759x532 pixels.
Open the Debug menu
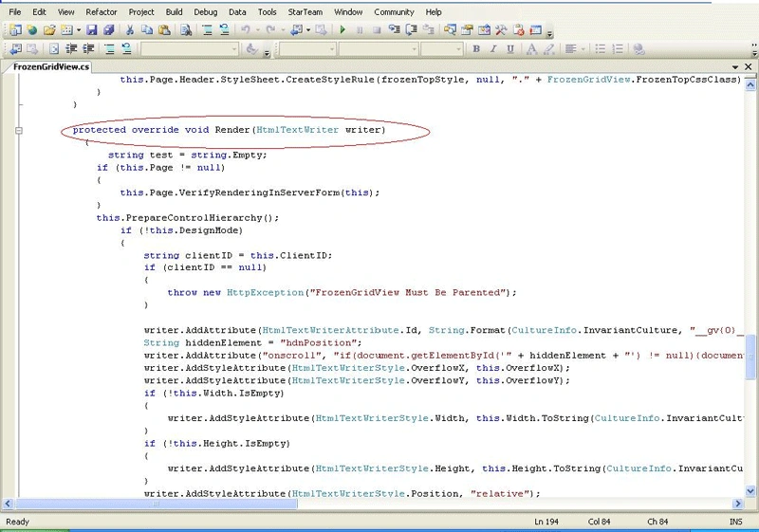[205, 12]
